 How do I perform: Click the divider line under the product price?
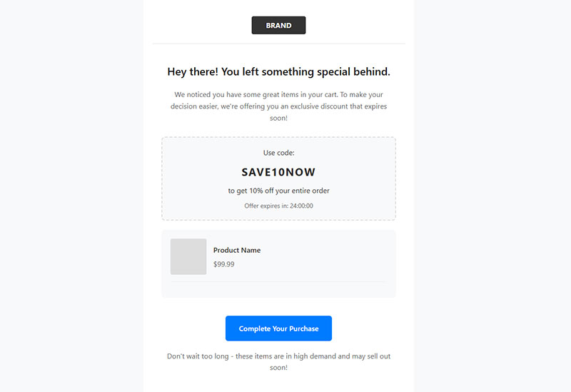(278, 281)
